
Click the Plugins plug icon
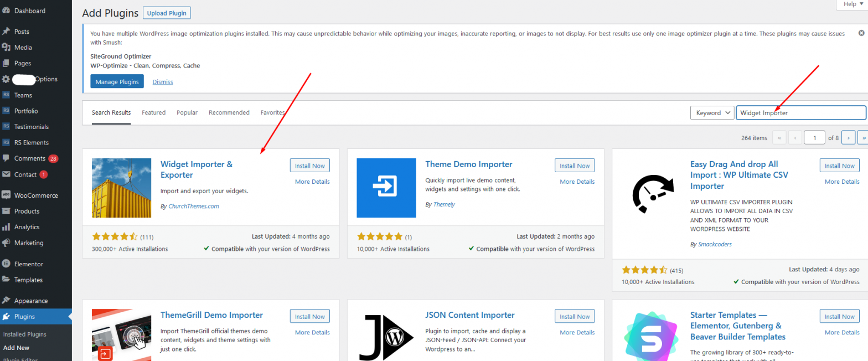(6, 317)
